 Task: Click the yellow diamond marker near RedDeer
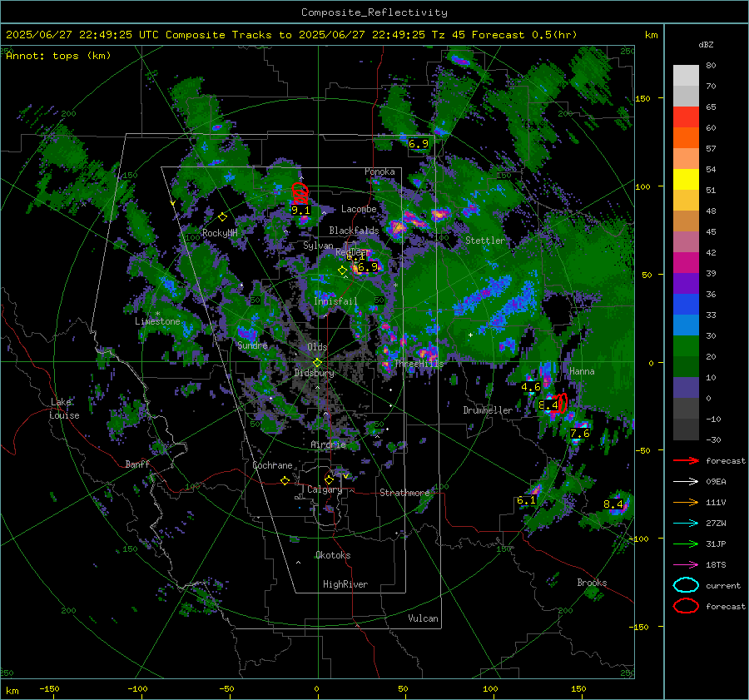pos(342,271)
